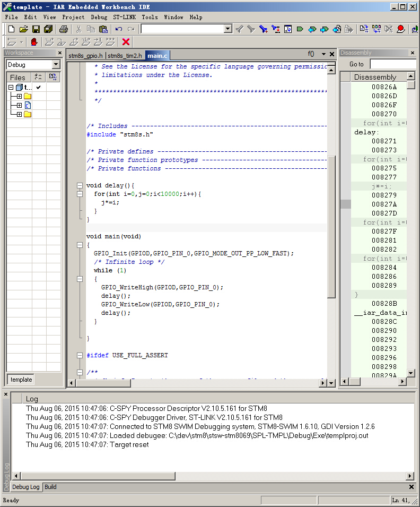Click the red hand Break icon
Image resolution: width=420 pixels, height=507 pixels.
point(34,42)
